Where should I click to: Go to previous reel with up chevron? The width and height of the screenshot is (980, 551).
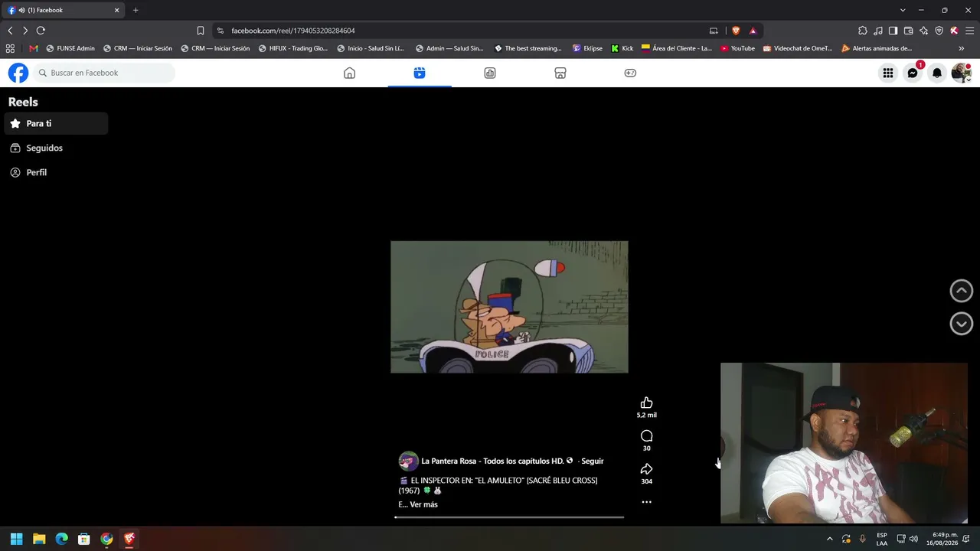[962, 291]
